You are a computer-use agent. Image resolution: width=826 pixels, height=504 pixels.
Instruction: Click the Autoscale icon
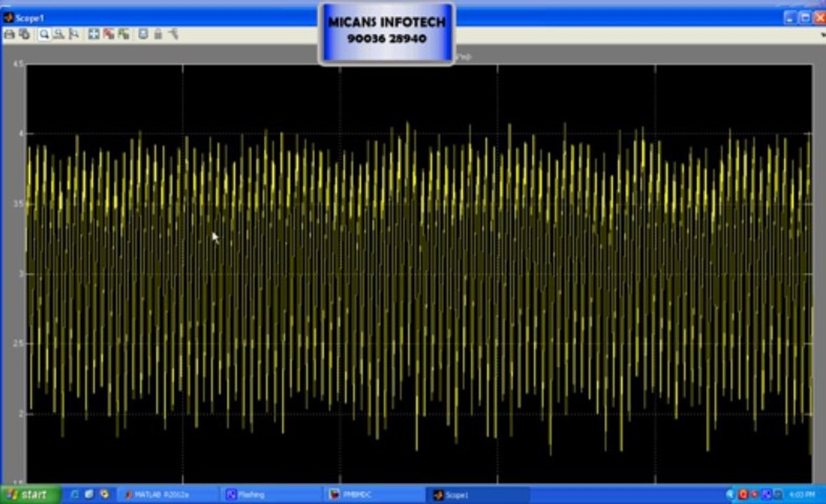click(x=94, y=34)
